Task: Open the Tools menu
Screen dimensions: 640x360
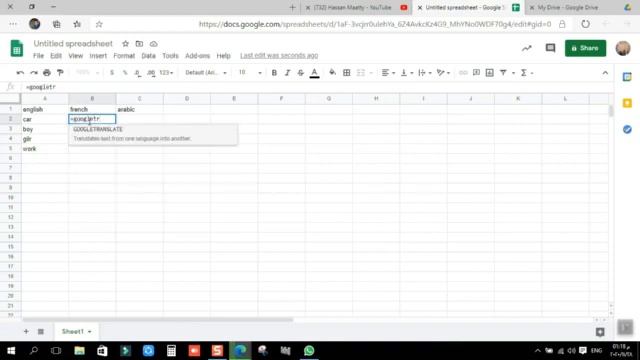Action: pyautogui.click(x=170, y=56)
